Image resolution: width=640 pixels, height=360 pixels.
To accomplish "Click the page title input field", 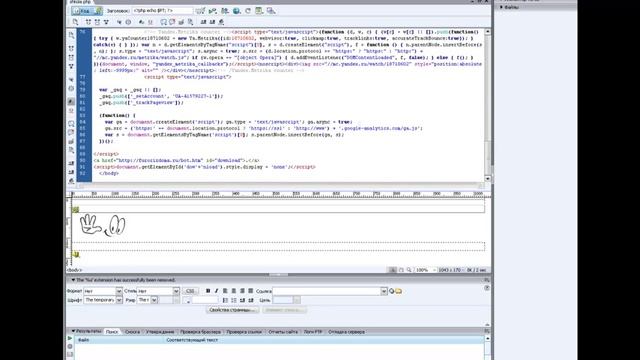I will tap(163, 11).
